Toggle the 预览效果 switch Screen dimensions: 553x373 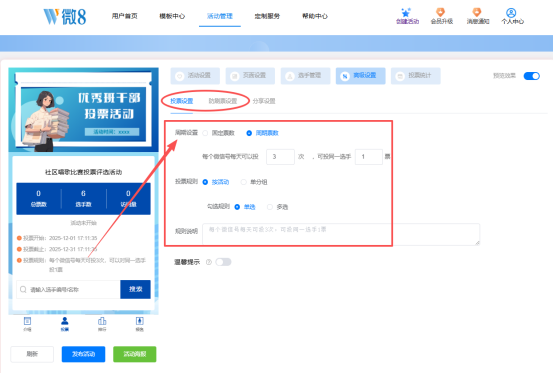[531, 76]
